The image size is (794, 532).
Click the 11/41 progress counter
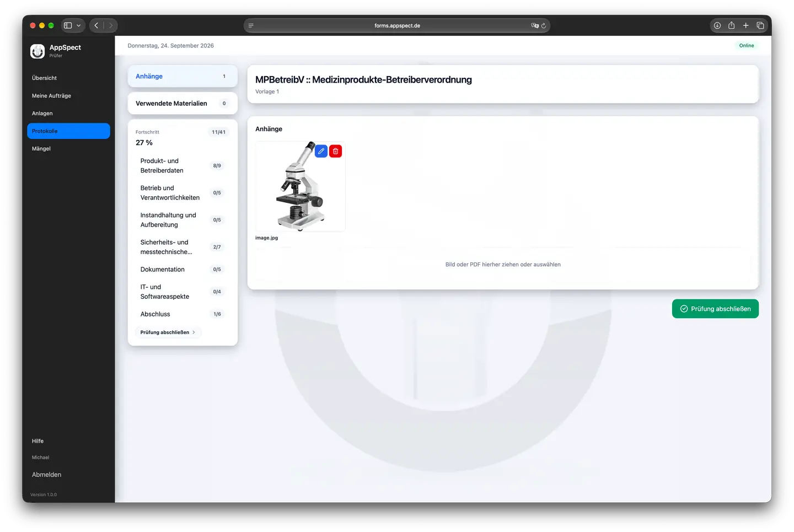(219, 132)
